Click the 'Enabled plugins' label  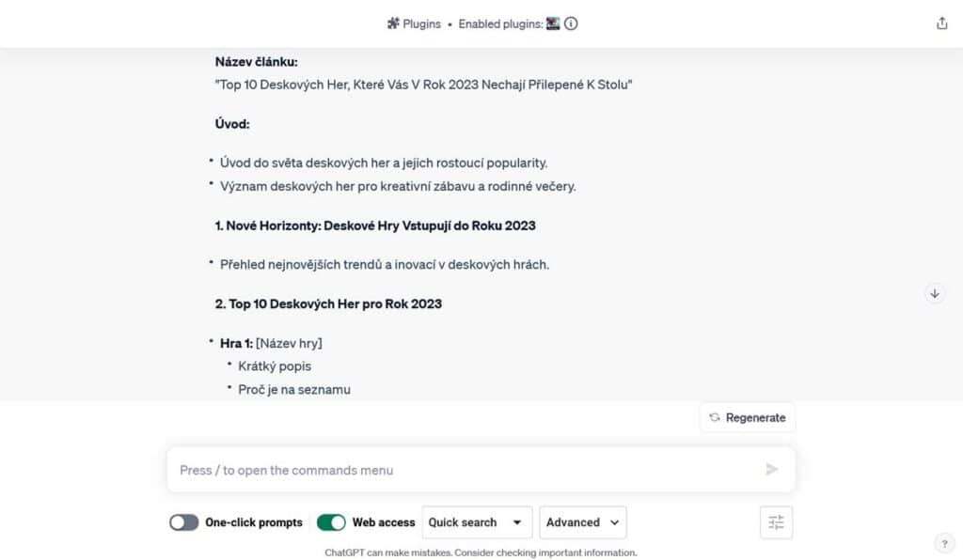[499, 23]
